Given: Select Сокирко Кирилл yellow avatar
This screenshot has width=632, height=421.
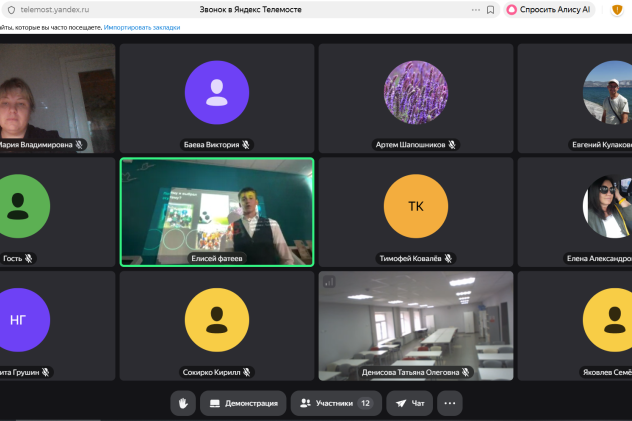Looking at the screenshot, I should pyautogui.click(x=217, y=320).
